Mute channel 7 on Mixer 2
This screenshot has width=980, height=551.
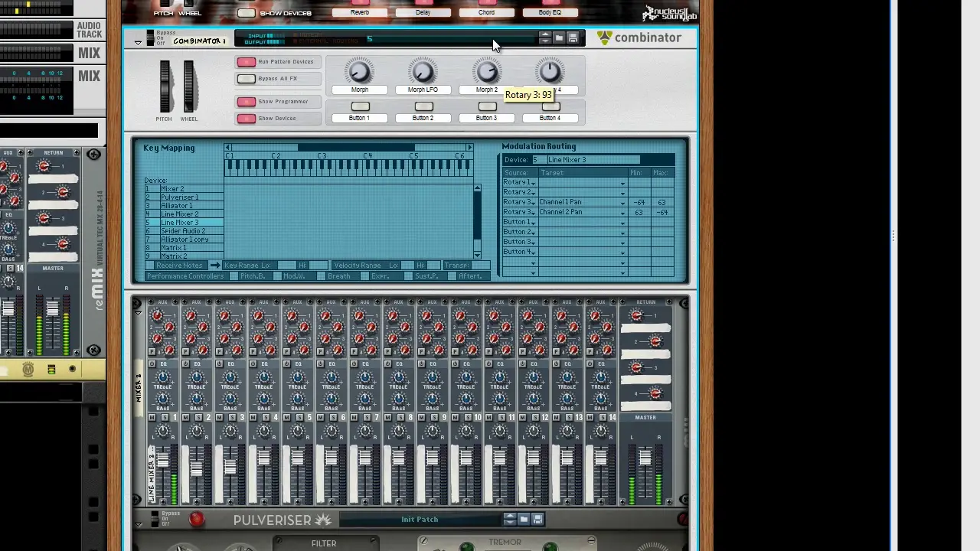tap(354, 417)
